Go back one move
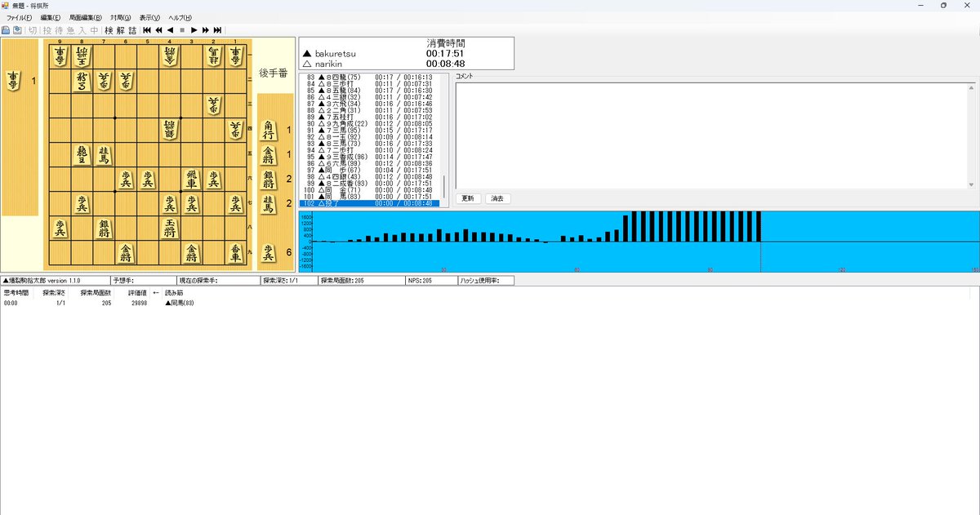The height and width of the screenshot is (515, 980). 170,30
